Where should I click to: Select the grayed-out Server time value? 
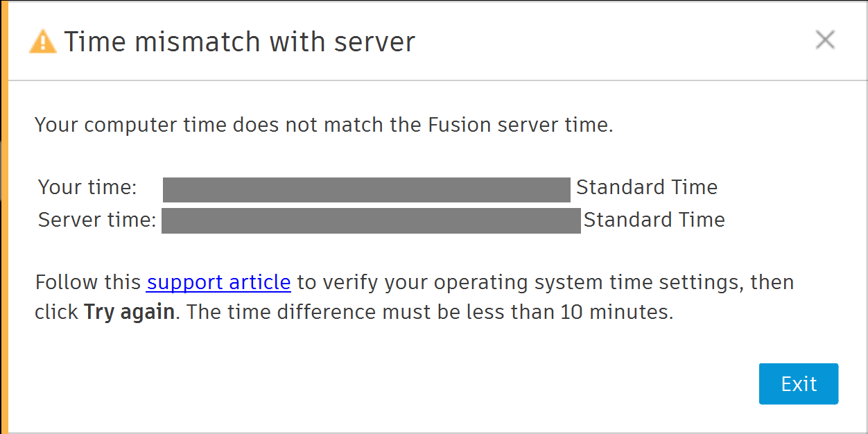(x=371, y=220)
